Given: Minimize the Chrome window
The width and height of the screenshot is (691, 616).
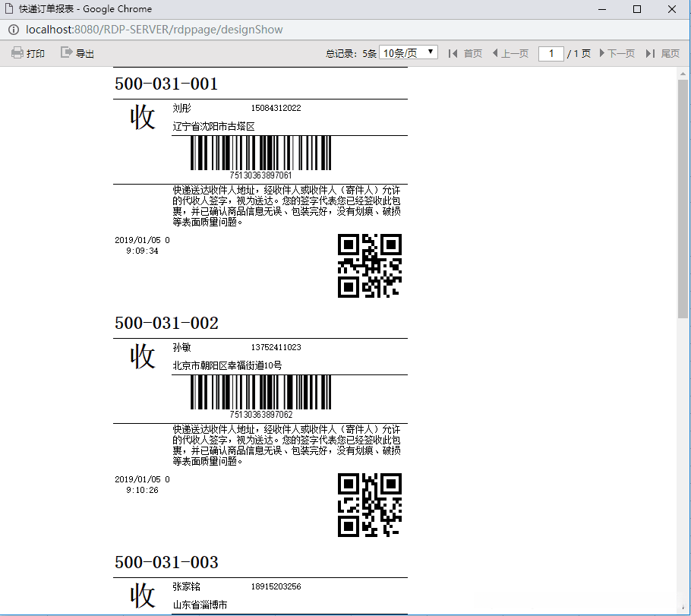Looking at the screenshot, I should pyautogui.click(x=602, y=9).
